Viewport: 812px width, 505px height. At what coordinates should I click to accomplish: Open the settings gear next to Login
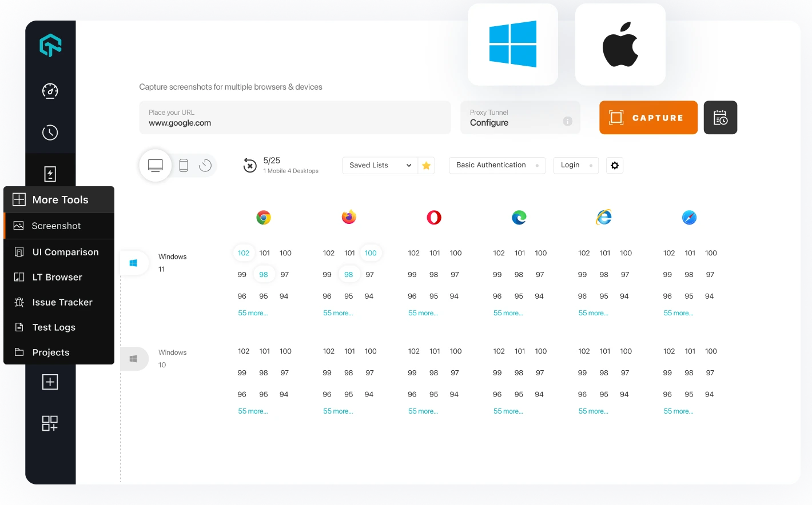coord(614,165)
